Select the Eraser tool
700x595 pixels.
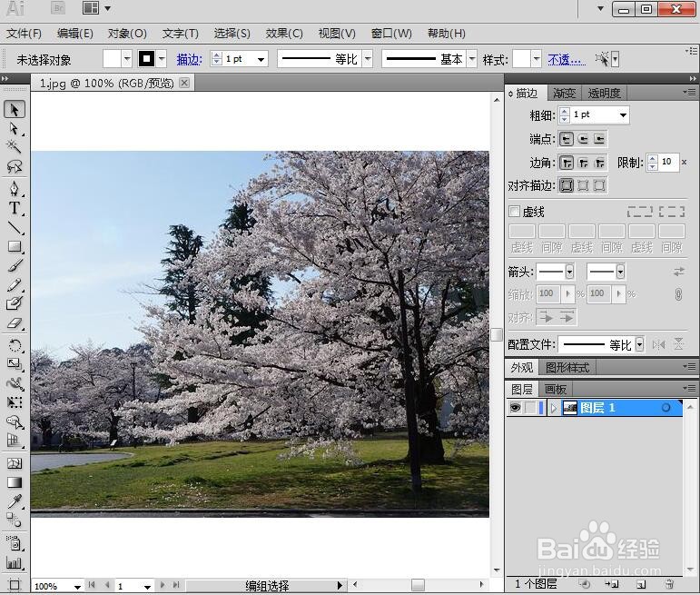click(x=15, y=323)
